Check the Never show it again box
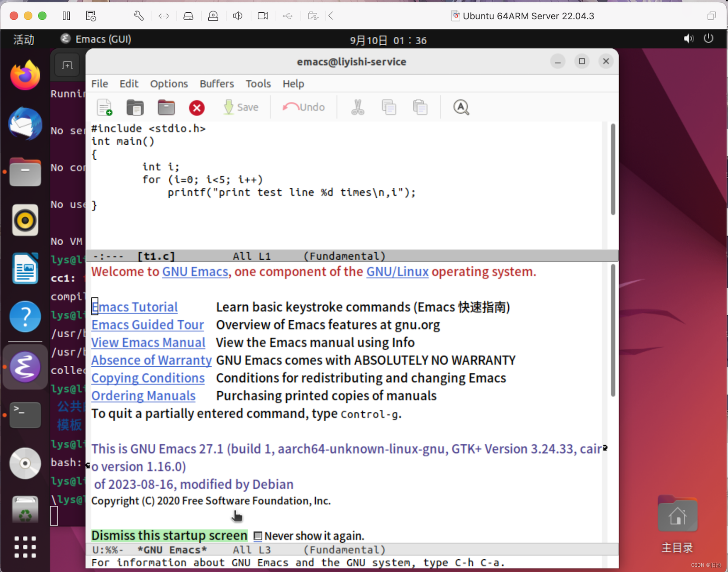728x572 pixels. 258,536
